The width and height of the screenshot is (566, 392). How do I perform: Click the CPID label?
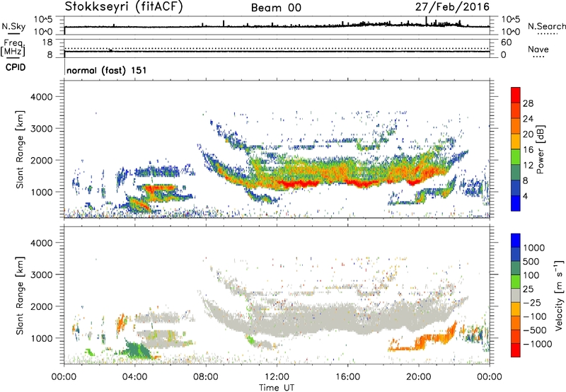point(16,67)
